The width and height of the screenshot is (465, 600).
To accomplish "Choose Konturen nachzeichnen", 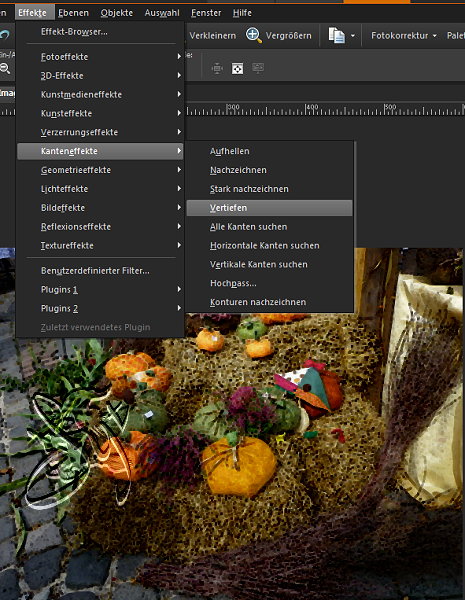I will coord(269,302).
